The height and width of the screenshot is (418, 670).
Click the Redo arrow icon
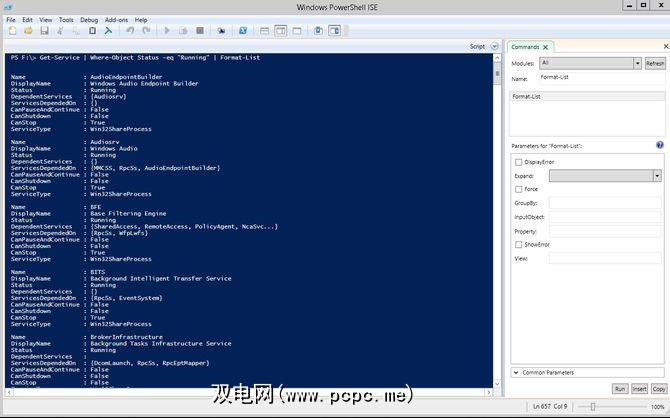[146, 31]
